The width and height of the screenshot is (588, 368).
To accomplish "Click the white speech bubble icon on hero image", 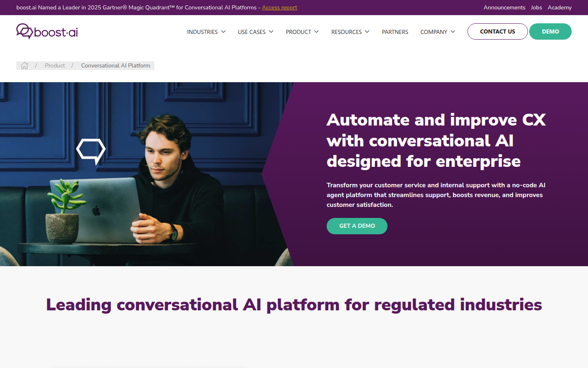I will tap(91, 150).
